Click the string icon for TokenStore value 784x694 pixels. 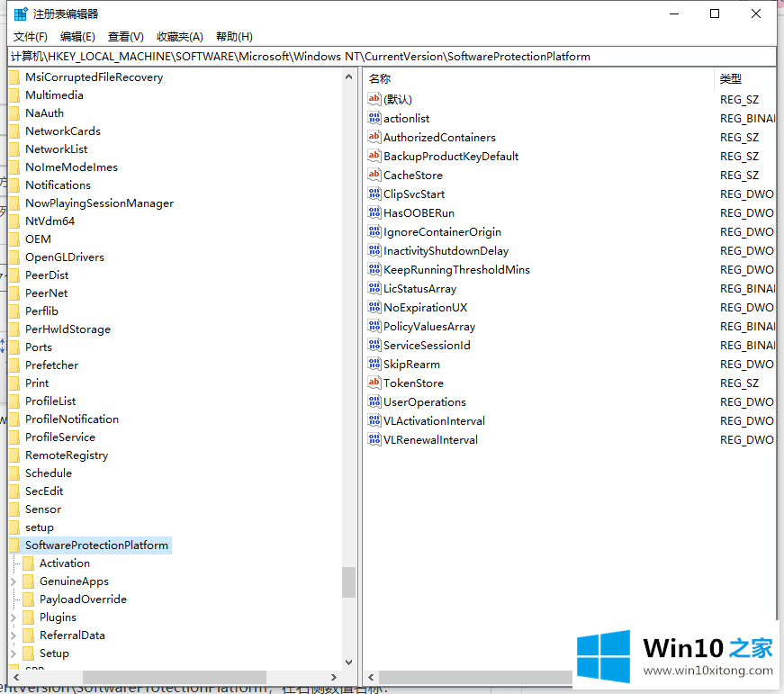[x=374, y=383]
